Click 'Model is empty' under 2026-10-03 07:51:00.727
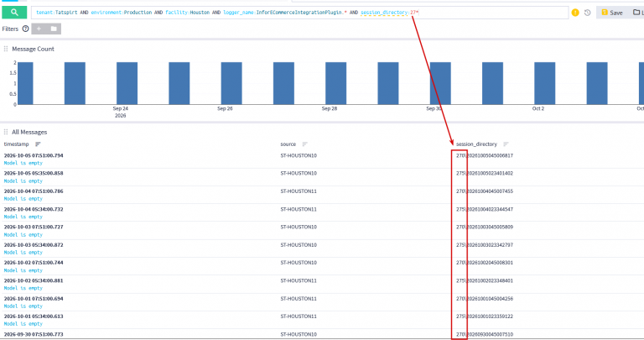The height and width of the screenshot is (340, 644). pos(23,235)
